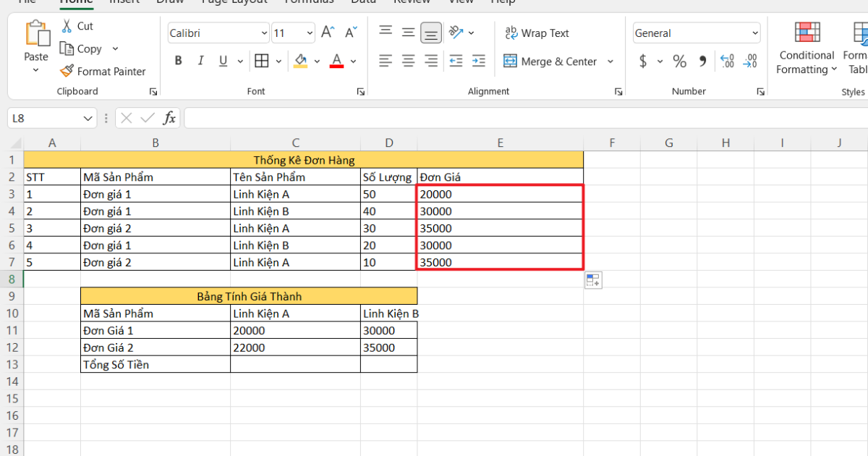This screenshot has height=456, width=868.
Task: Click the Số Lượng header cell
Action: click(x=389, y=177)
